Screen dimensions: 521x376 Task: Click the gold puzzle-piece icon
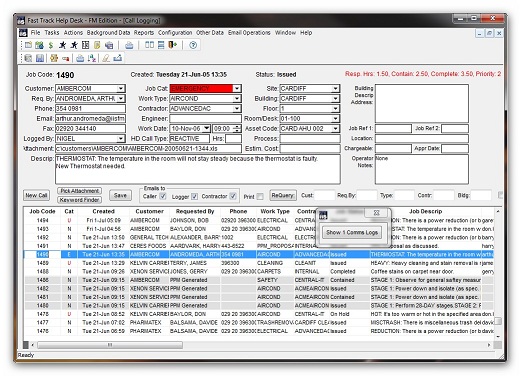(54, 58)
